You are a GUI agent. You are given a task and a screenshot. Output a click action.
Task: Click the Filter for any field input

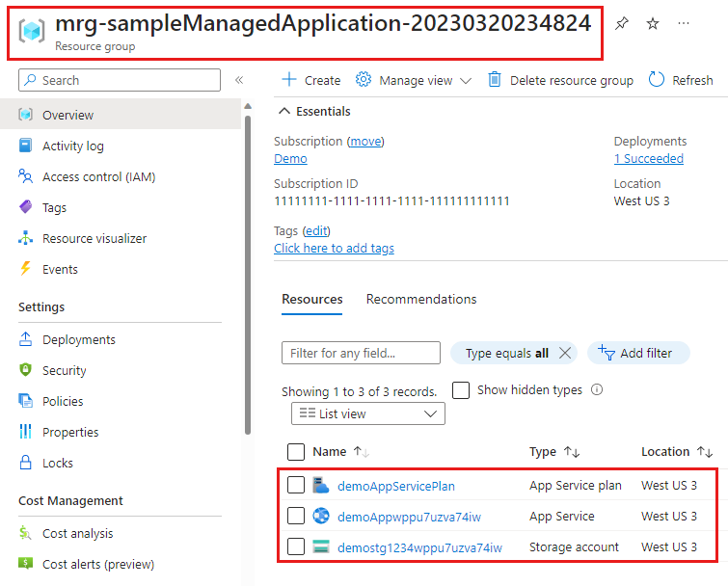point(361,353)
